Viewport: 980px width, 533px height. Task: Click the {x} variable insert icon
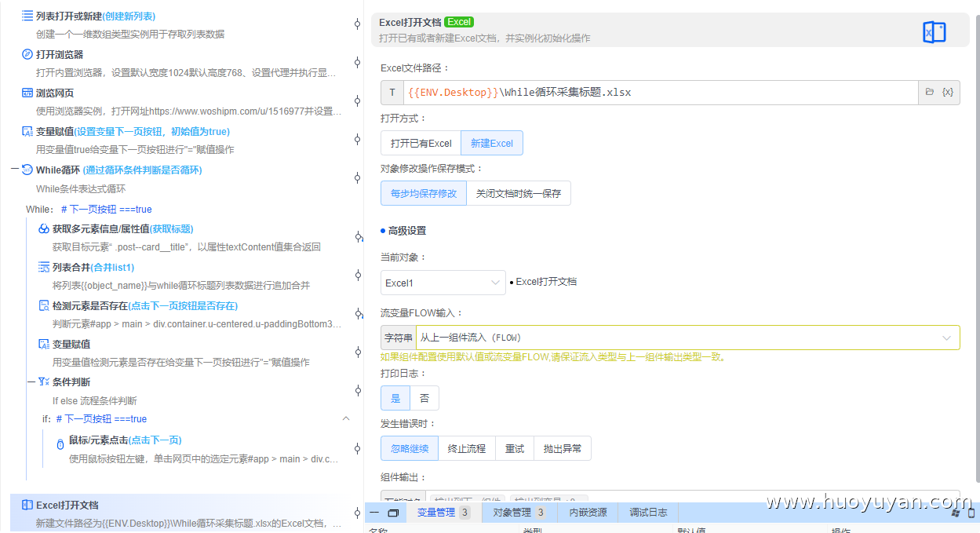[948, 92]
